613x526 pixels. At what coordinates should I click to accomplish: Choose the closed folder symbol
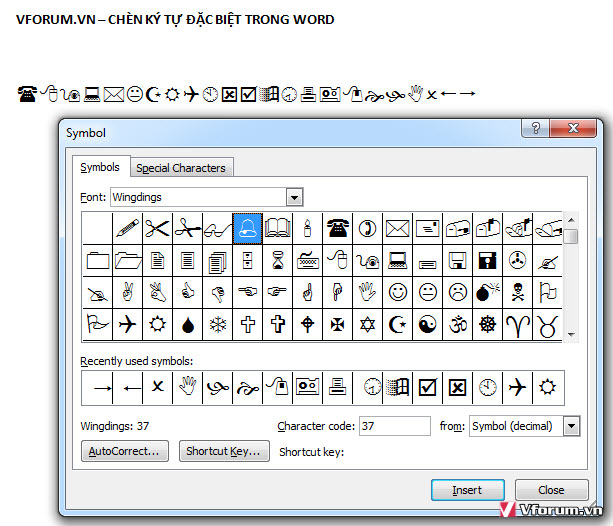tap(98, 260)
